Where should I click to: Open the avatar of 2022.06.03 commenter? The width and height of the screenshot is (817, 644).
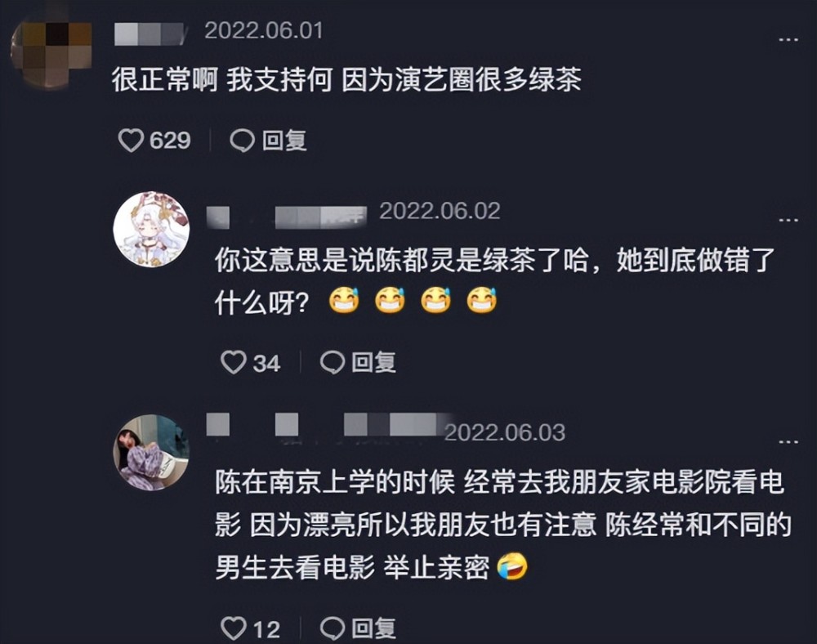point(151,452)
